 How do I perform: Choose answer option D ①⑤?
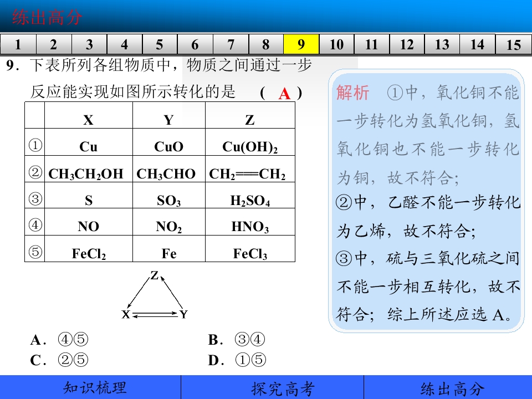237,360
